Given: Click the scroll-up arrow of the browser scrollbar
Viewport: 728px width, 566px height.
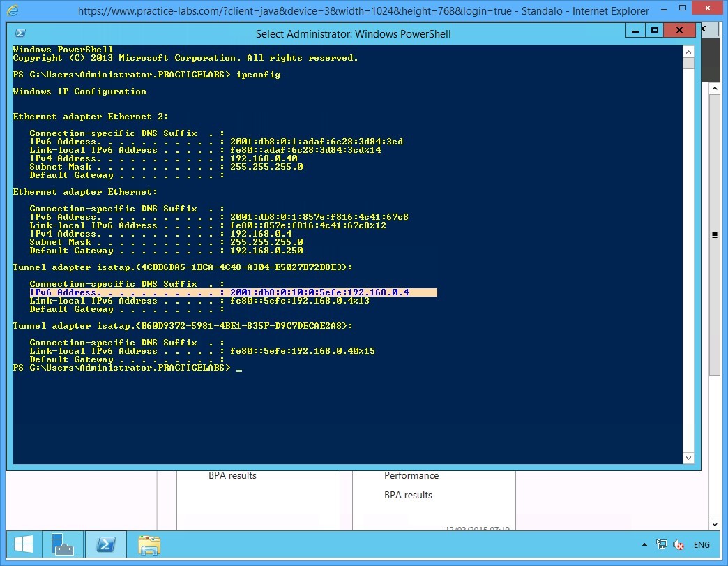Looking at the screenshot, I should [715, 87].
